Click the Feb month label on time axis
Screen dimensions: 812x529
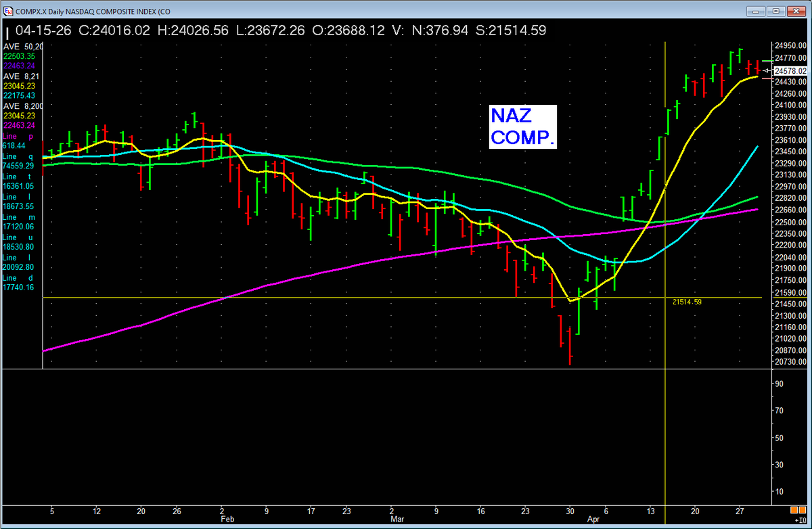coord(227,520)
